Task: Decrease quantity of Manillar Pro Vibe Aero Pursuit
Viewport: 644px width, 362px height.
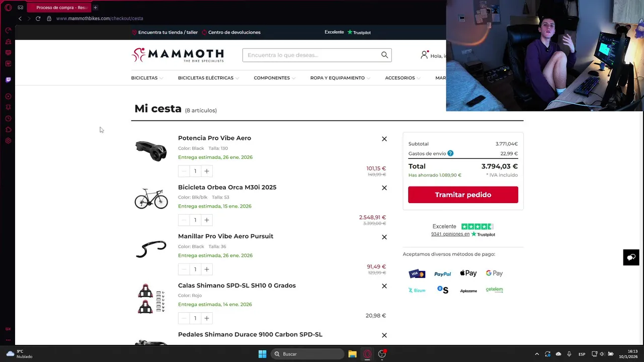Action: 184,269
